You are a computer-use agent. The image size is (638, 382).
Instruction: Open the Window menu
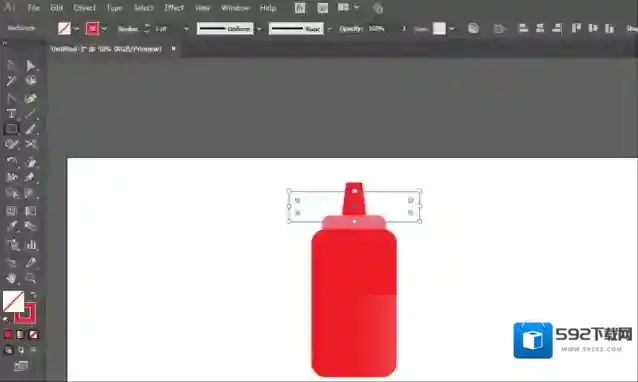(235, 8)
